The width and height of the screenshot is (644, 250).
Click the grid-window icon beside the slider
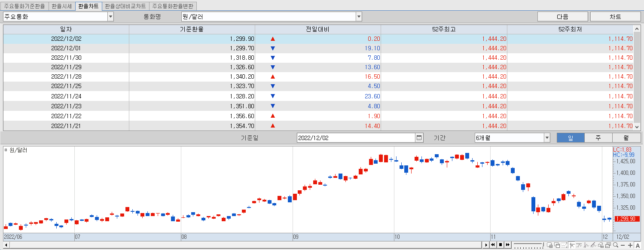click(549, 245)
